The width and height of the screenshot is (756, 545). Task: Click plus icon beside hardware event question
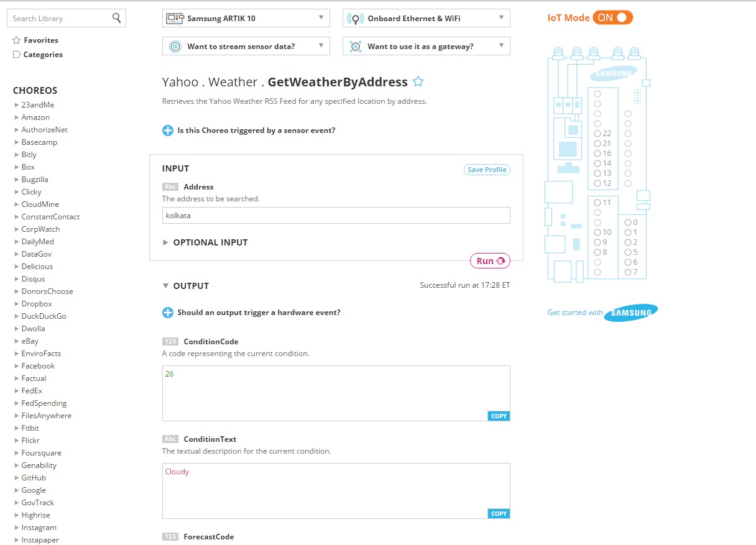(168, 313)
